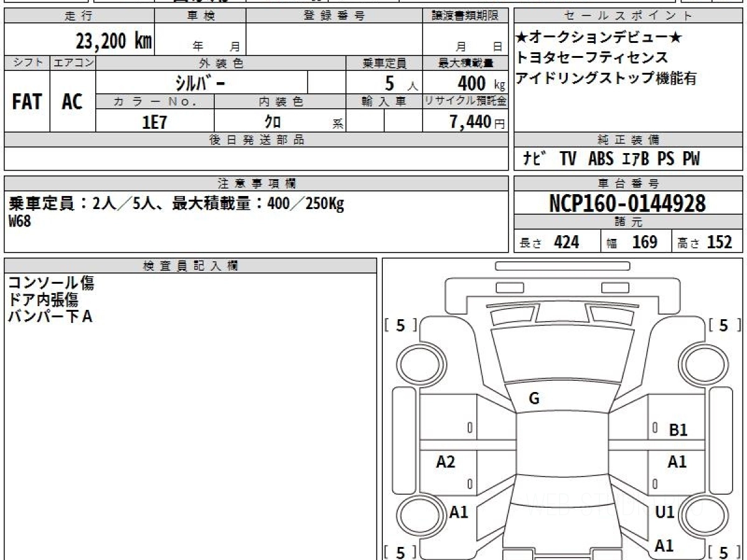Click the ナビ equipment entry

(534, 159)
